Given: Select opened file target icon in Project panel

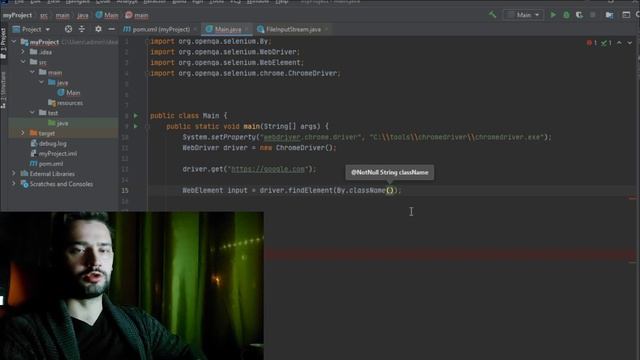Looking at the screenshot, I should click(68, 29).
